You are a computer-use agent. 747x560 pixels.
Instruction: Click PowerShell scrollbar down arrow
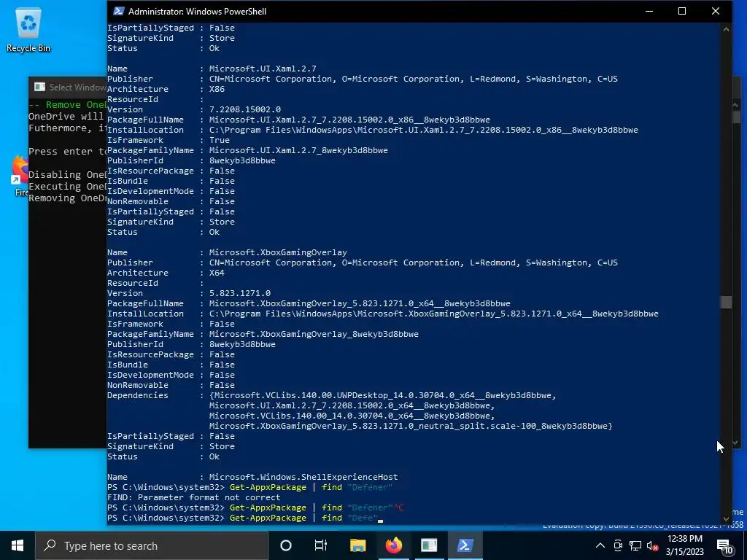point(726,519)
